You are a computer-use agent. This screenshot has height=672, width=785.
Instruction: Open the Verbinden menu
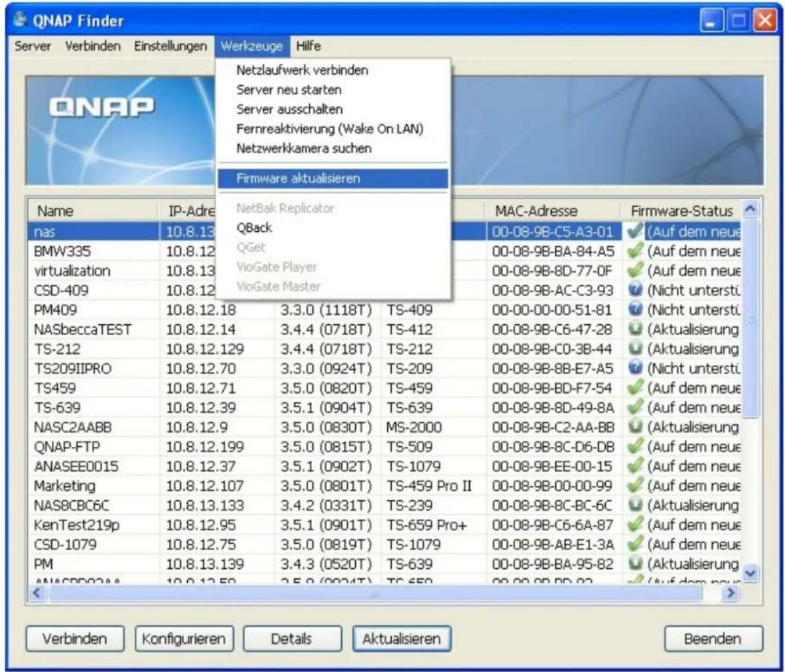pos(93,46)
